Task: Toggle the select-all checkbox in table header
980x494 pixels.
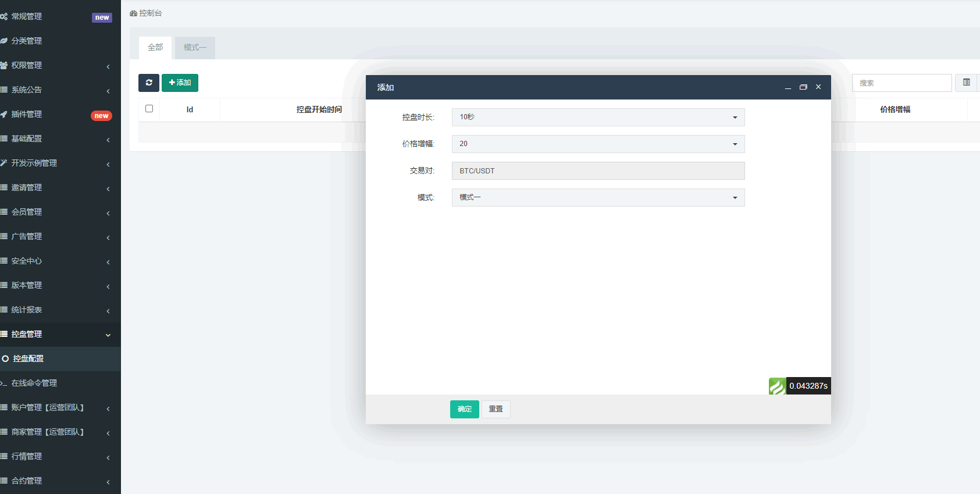Action: click(x=149, y=109)
